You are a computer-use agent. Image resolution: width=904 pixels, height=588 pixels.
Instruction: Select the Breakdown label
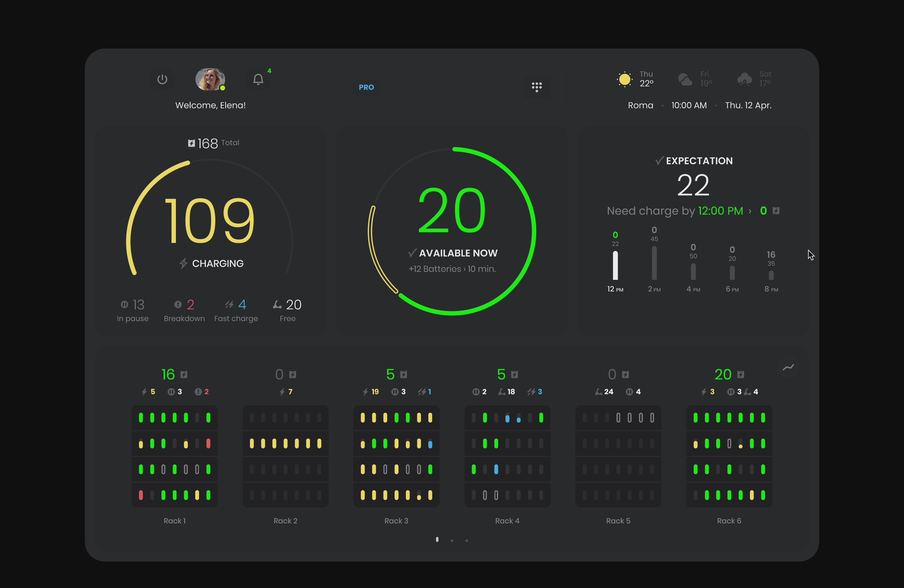[x=184, y=319]
